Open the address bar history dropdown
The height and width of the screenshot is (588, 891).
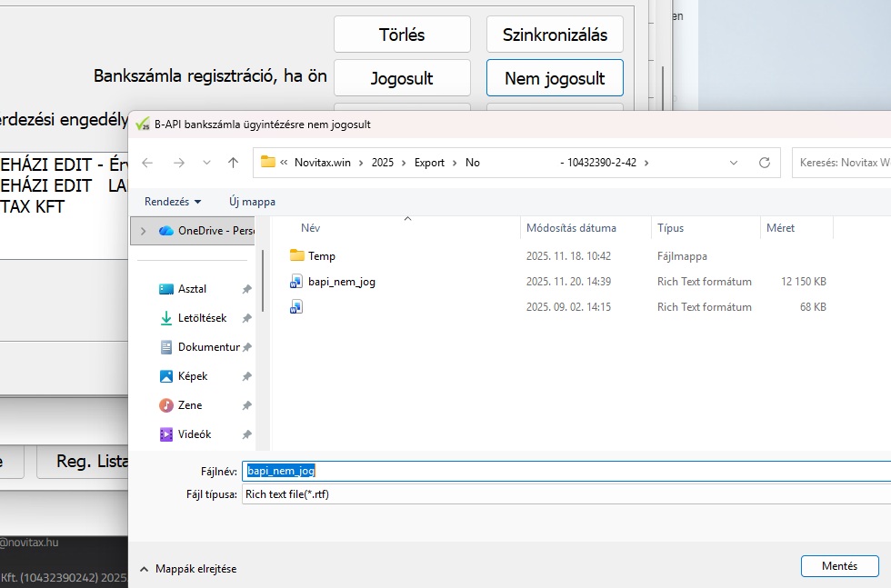(x=734, y=163)
